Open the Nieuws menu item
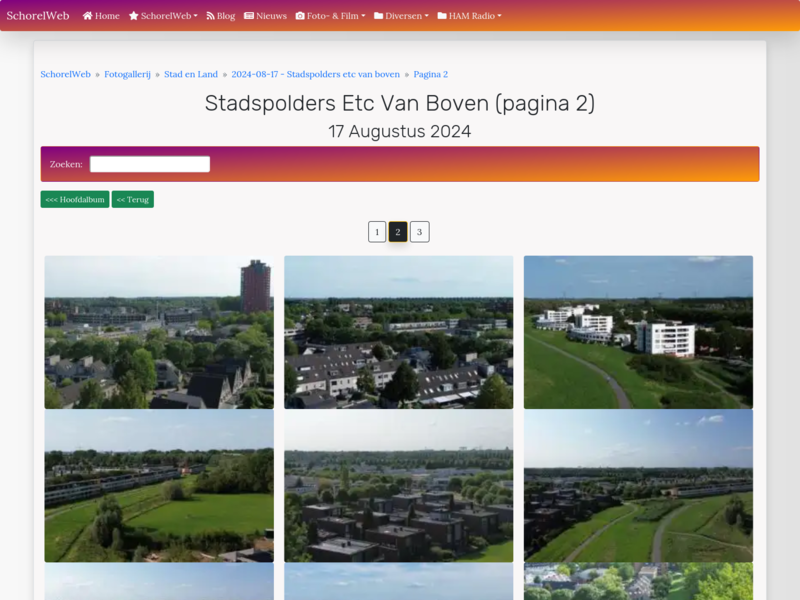Image resolution: width=800 pixels, height=600 pixels. 265,16
